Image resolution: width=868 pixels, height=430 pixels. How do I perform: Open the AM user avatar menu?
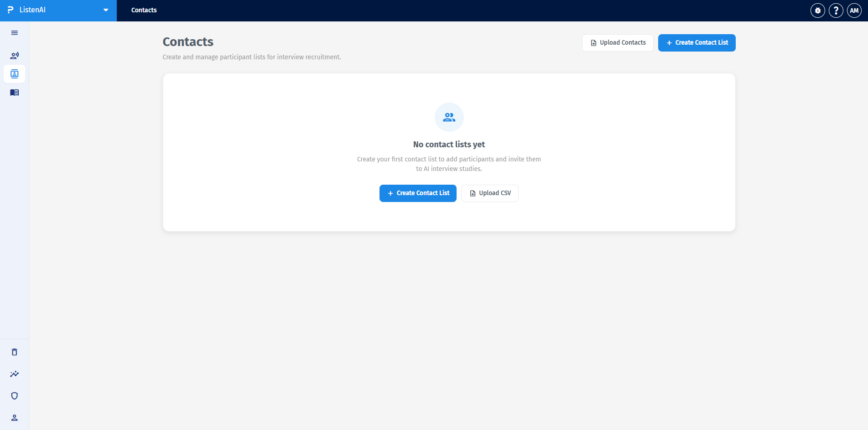pyautogui.click(x=854, y=10)
